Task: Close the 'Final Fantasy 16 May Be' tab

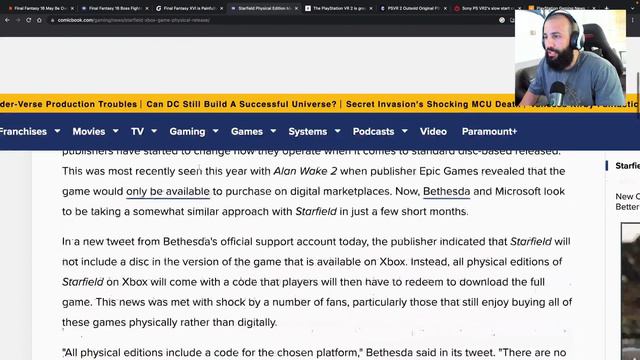Action: click(x=72, y=8)
